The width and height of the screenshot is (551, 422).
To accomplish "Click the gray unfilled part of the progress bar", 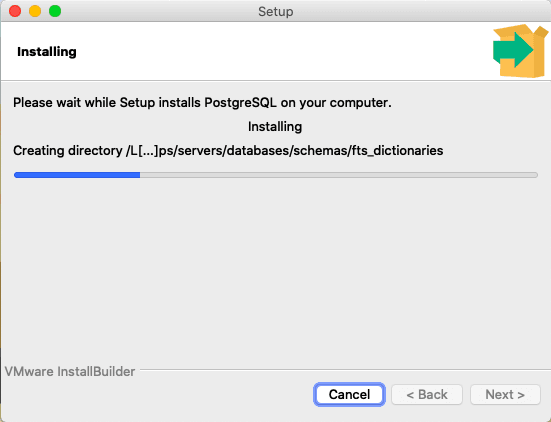I will 339,175.
